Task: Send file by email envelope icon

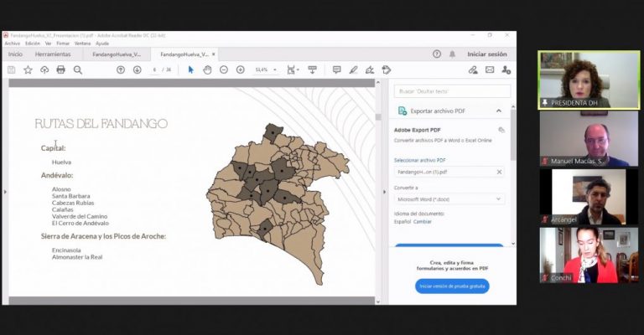Action: pos(490,70)
